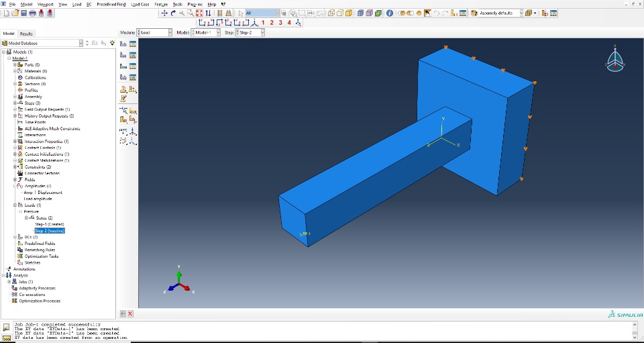The width and height of the screenshot is (644, 343).
Task: Open the Boundary Condition Manager icon
Action: (133, 55)
